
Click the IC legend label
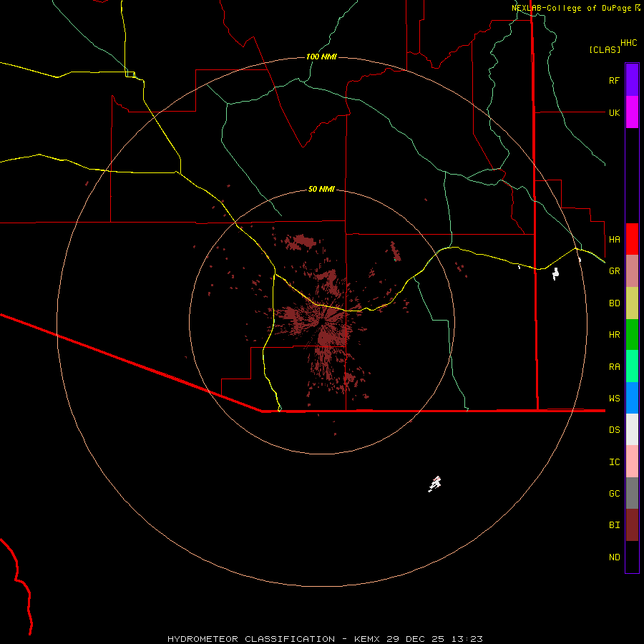click(614, 462)
